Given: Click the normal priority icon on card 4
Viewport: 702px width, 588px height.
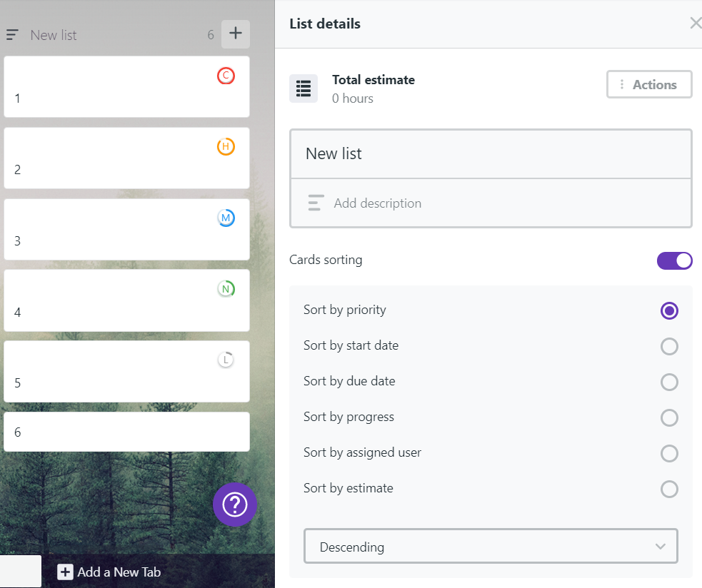Looking at the screenshot, I should pyautogui.click(x=226, y=288).
